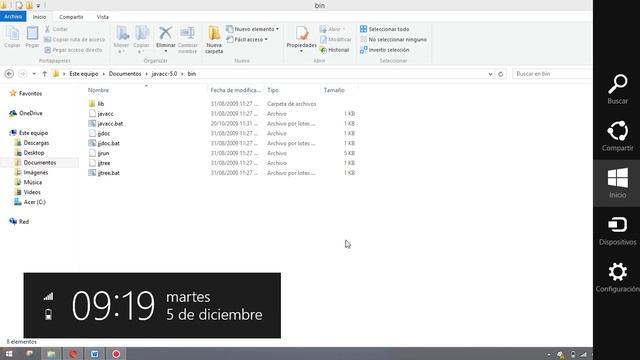The height and width of the screenshot is (360, 640).
Task: Sort by the Tamaño column header
Action: coord(334,90)
